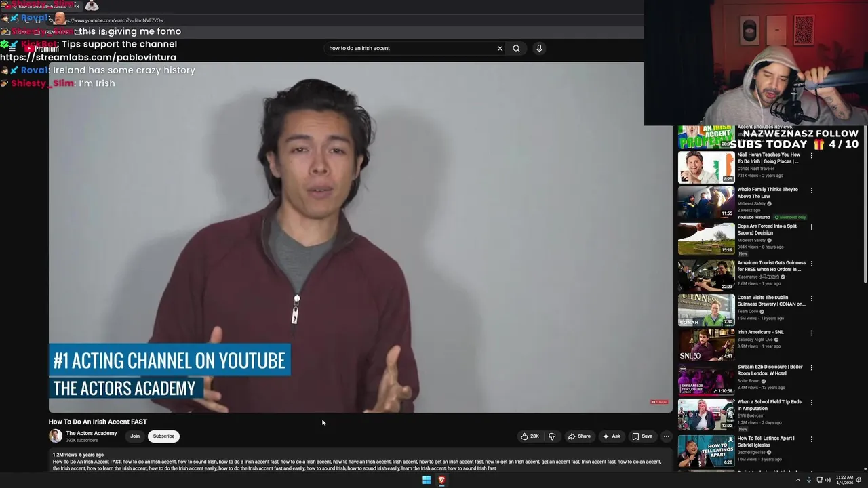Join The Actors Academy channel membership

point(135,436)
